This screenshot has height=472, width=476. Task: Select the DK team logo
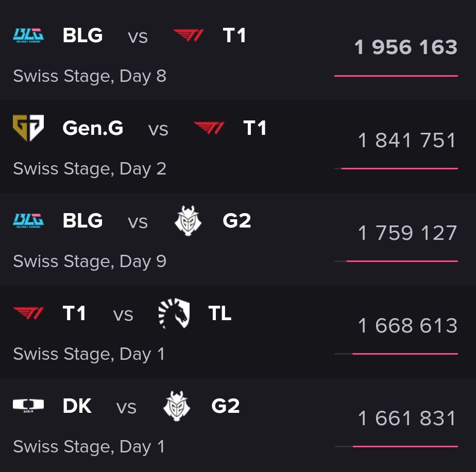click(x=28, y=406)
